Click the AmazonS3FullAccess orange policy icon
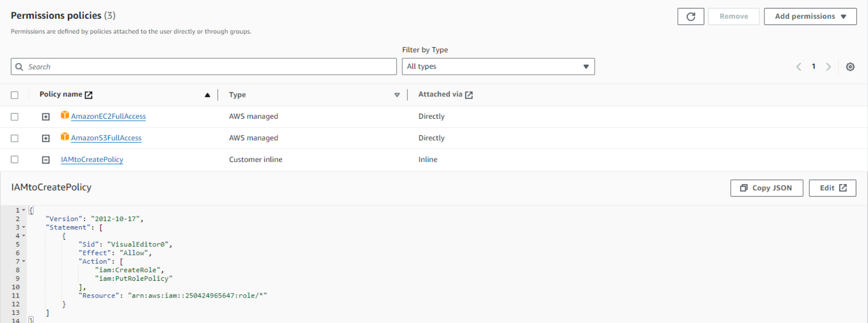Screen dimensions: 868x323 coord(65,137)
